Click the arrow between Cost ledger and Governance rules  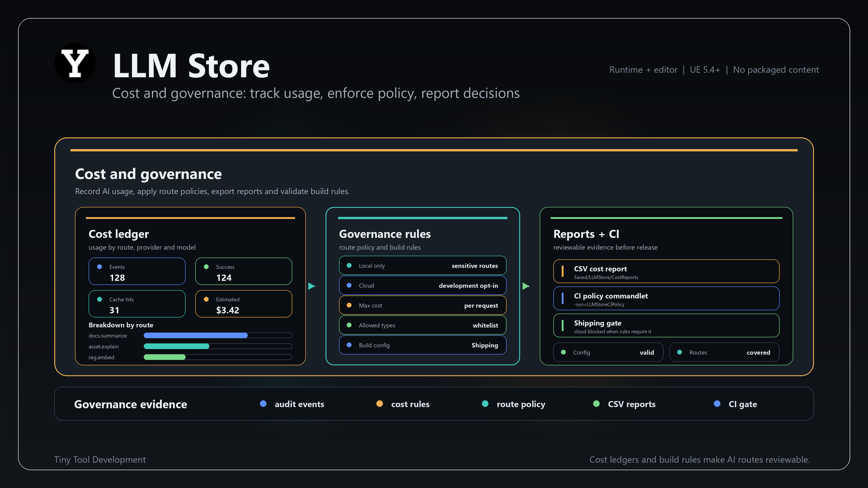tap(311, 286)
